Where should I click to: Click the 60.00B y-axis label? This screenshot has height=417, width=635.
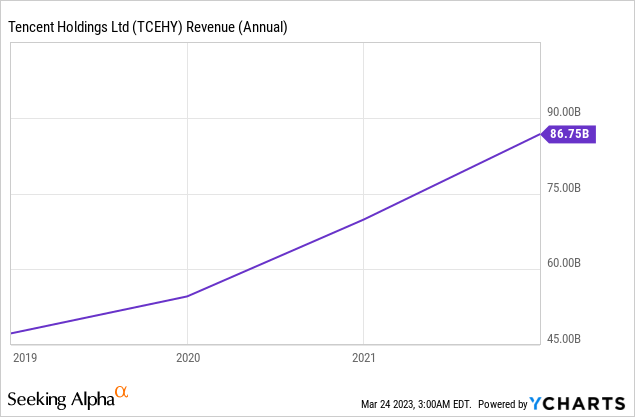(x=564, y=263)
